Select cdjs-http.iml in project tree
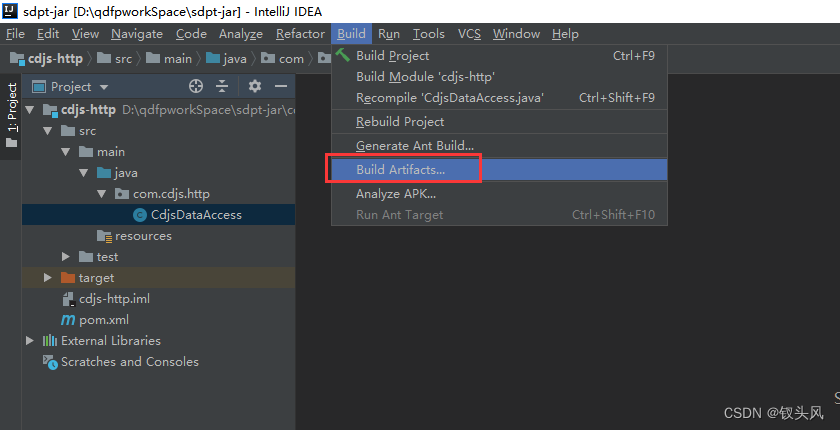The width and height of the screenshot is (840, 430). pyautogui.click(x=159, y=299)
